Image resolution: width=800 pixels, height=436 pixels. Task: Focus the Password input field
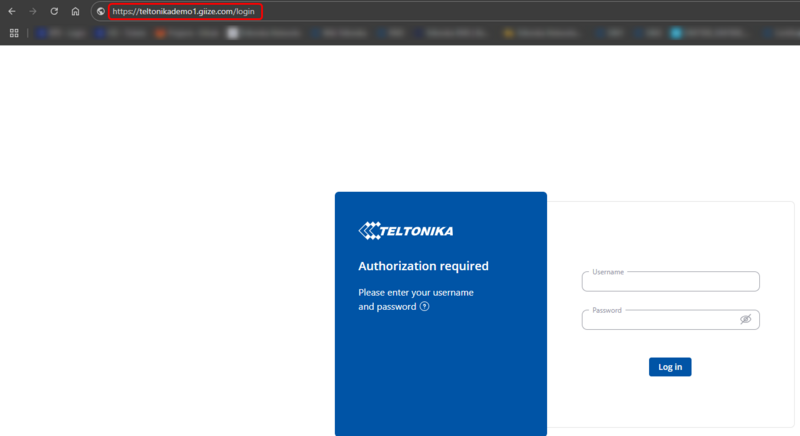pyautogui.click(x=660, y=320)
